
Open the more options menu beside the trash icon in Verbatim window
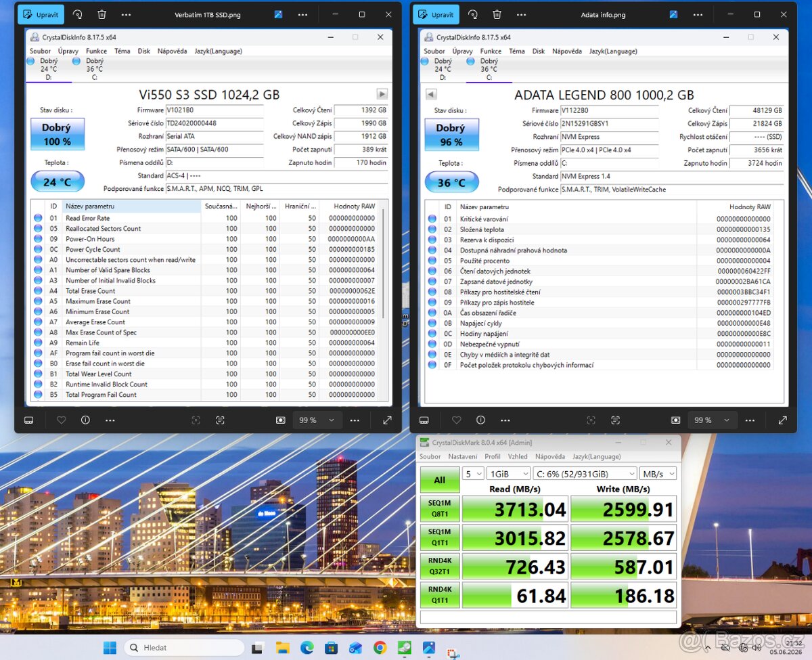(126, 14)
